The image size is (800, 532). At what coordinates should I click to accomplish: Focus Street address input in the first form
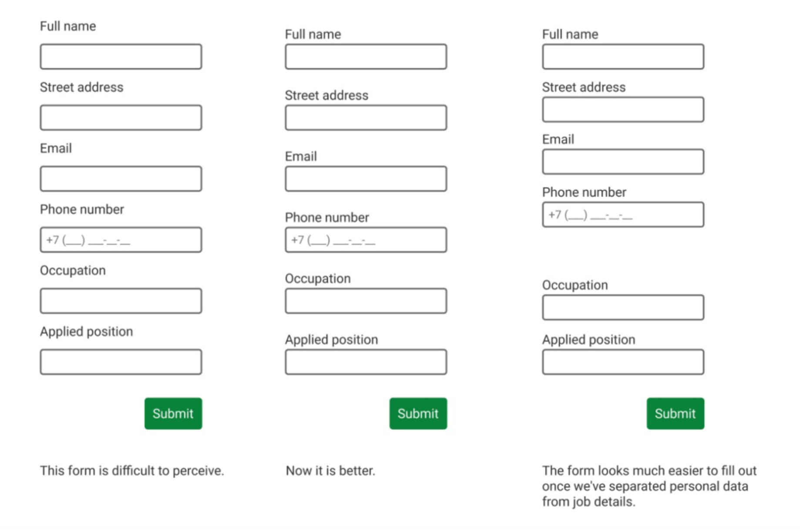121,118
